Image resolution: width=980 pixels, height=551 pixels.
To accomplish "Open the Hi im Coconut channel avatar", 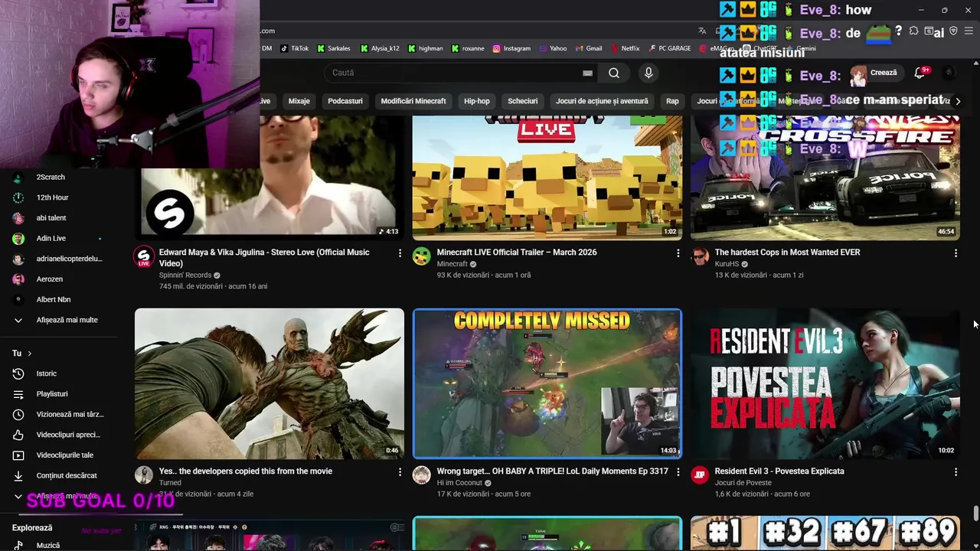I will [422, 475].
